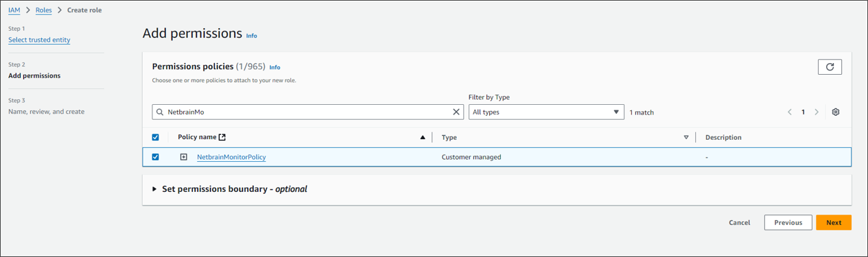Sort by Policy name ascending arrow
Image resolution: width=868 pixels, height=257 pixels.
point(423,138)
